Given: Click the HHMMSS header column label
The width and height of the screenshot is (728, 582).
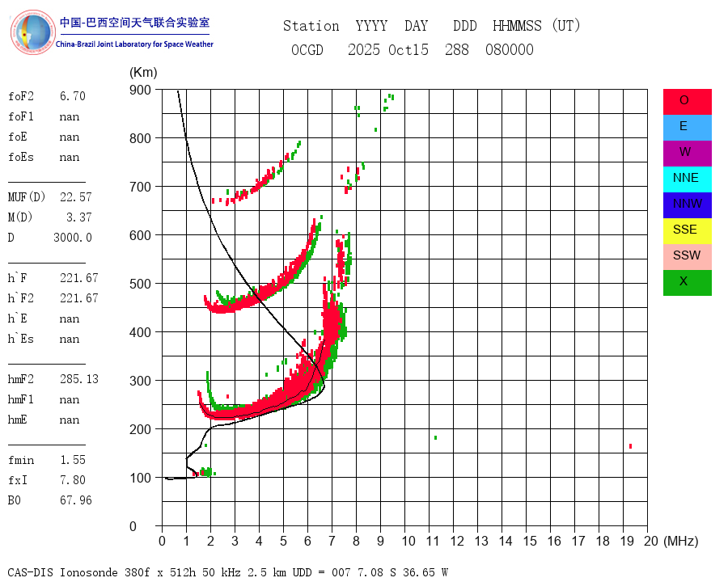Looking at the screenshot, I should (x=517, y=26).
